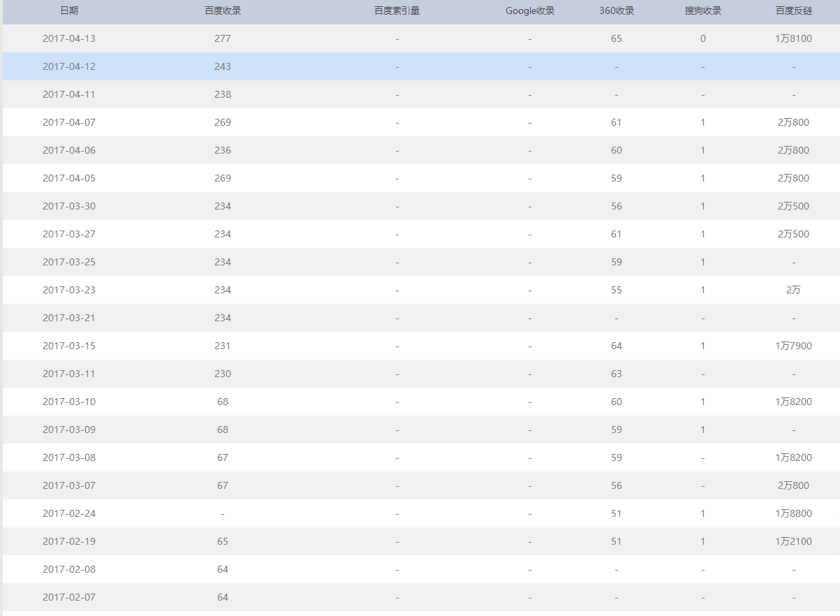Screen dimensions: 840x616
Task: Select the date cell 2017-03-07
Action: coord(69,485)
